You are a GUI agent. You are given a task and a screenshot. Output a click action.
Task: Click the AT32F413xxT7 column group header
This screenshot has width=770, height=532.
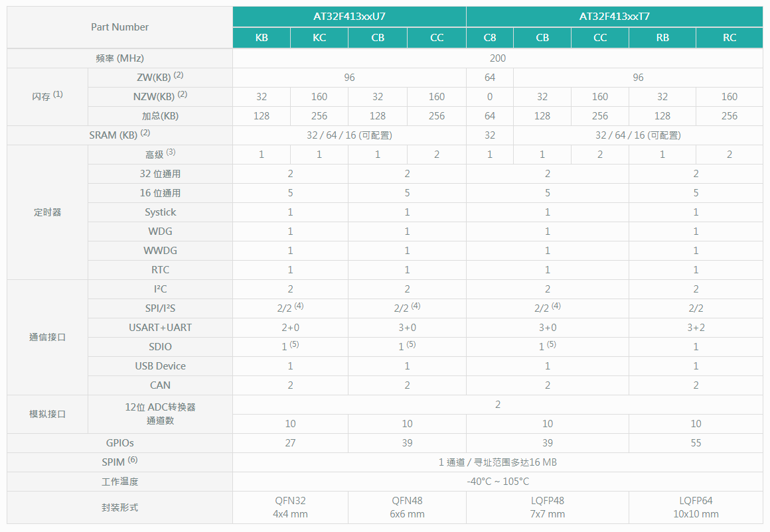614,17
